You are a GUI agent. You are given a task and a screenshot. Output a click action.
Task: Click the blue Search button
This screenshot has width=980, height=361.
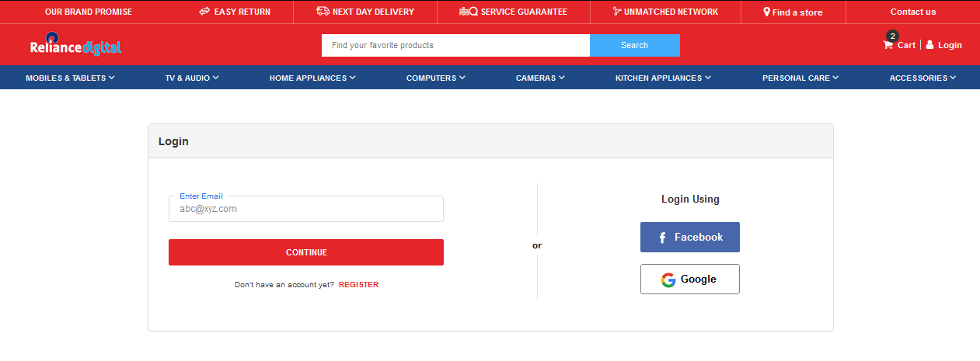pyautogui.click(x=635, y=45)
